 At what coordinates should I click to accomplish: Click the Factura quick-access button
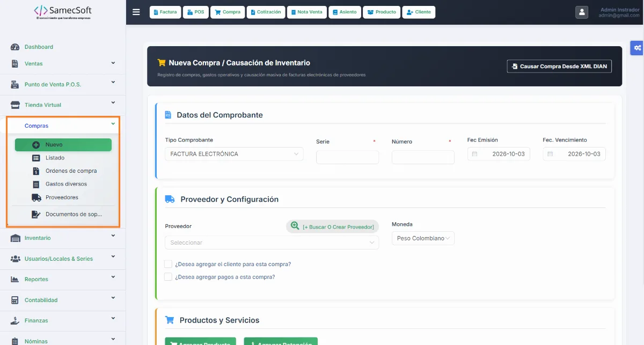coord(165,12)
